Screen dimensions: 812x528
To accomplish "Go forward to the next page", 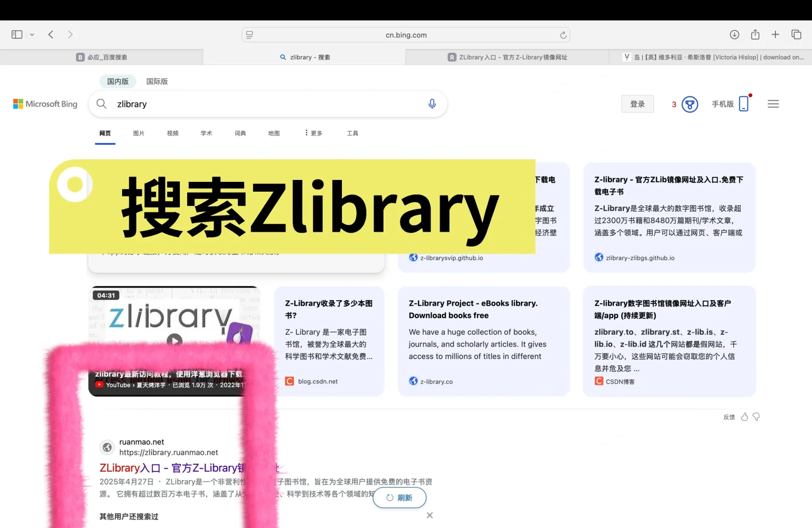I will click(70, 35).
